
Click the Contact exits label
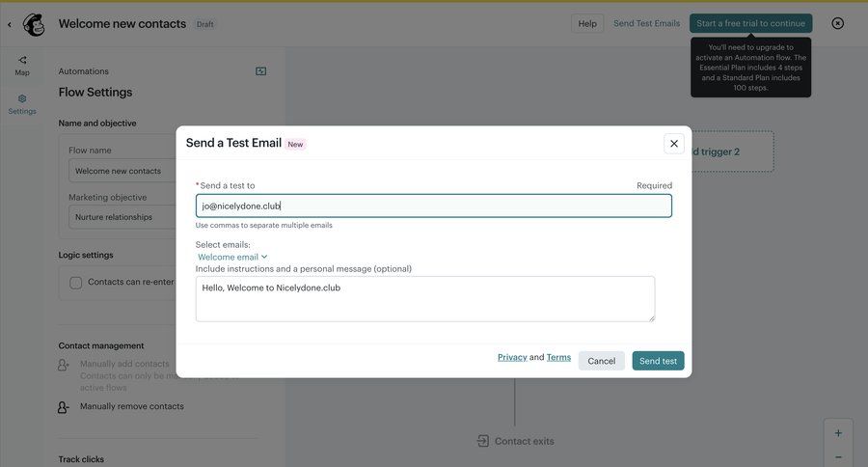pos(525,441)
